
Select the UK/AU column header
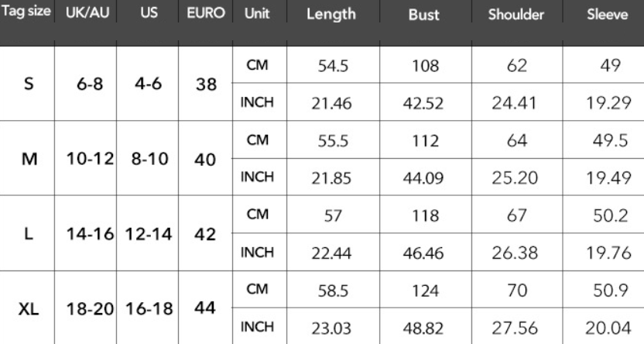click(85, 14)
